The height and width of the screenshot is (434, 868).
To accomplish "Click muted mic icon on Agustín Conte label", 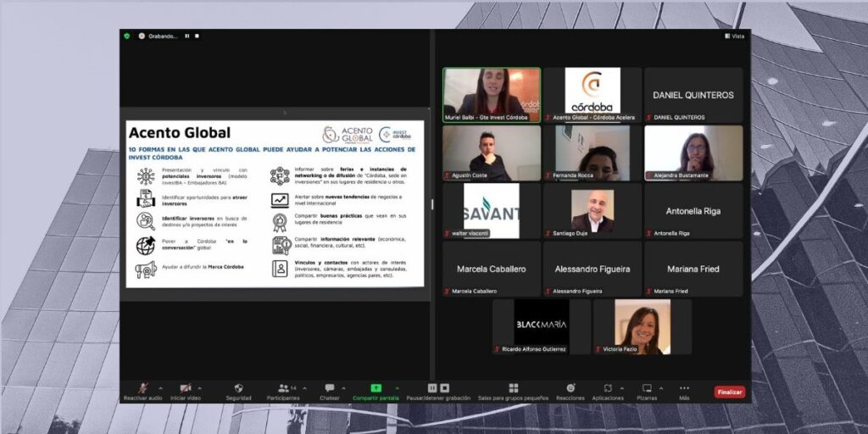I will point(448,175).
